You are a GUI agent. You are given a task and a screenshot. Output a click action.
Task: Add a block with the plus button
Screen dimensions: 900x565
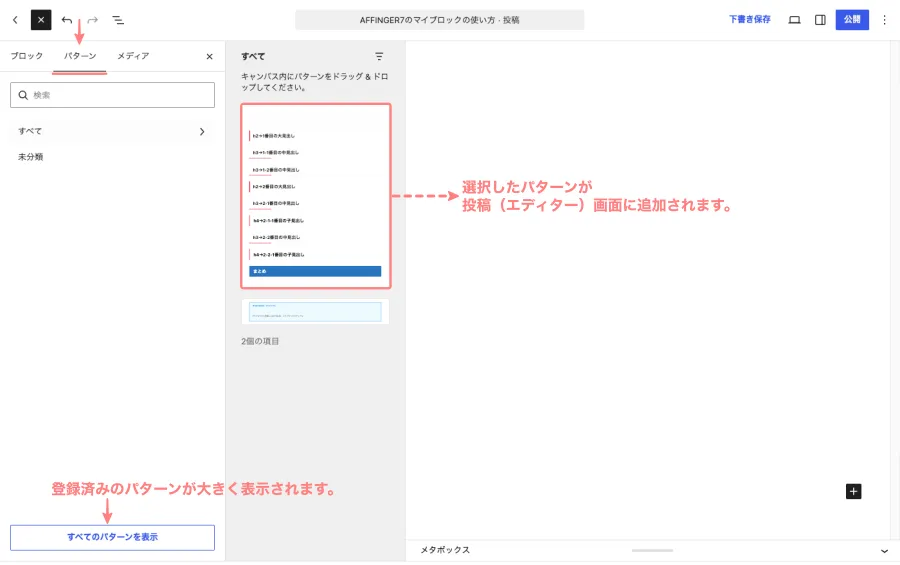point(854,492)
